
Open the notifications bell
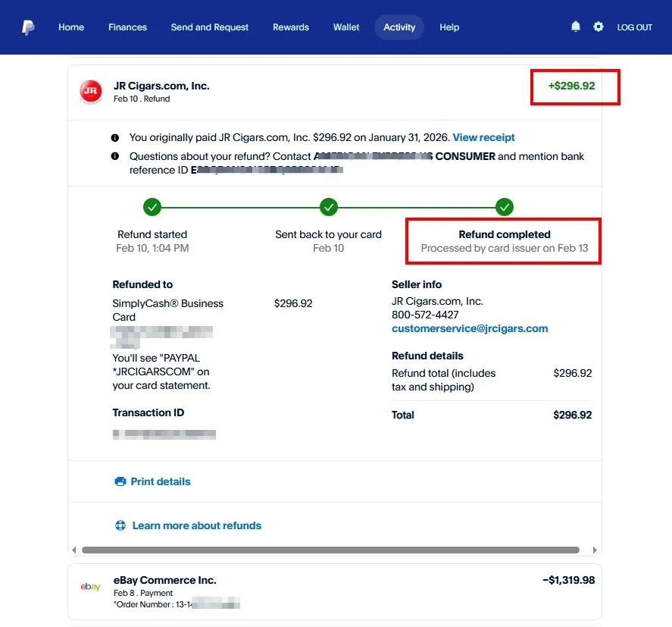(x=576, y=27)
